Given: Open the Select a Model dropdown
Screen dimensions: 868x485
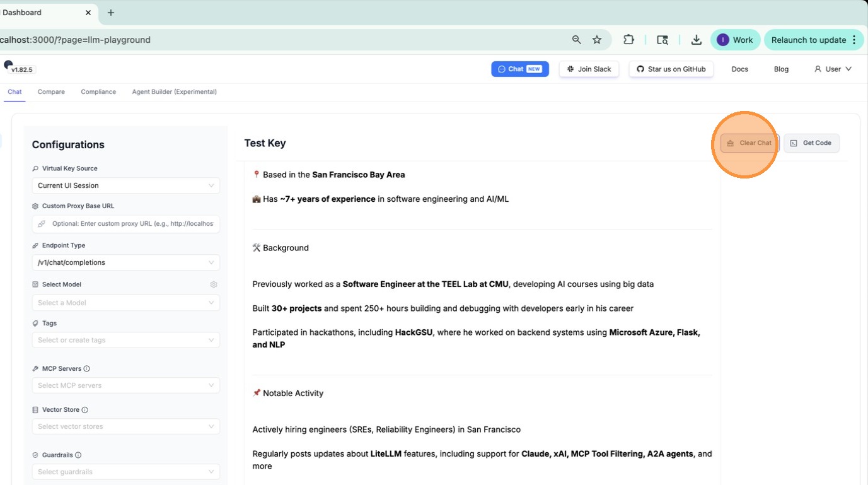Looking at the screenshot, I should pyautogui.click(x=125, y=303).
